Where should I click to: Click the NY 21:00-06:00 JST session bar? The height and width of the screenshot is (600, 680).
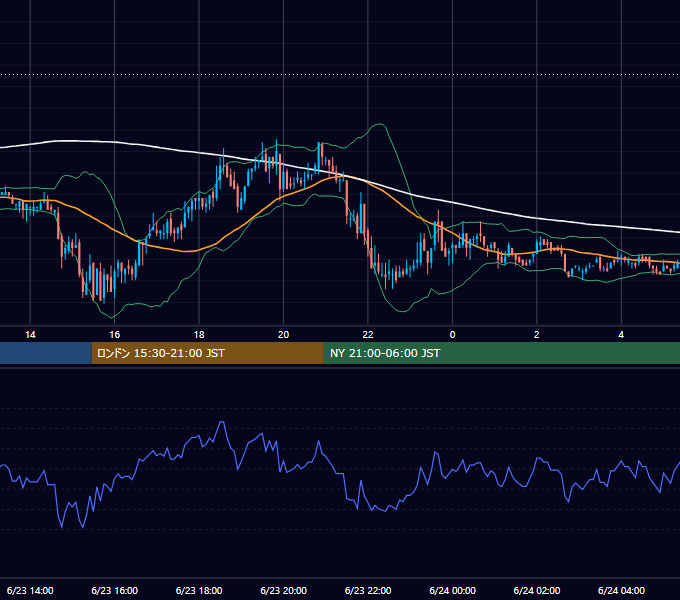coord(502,353)
